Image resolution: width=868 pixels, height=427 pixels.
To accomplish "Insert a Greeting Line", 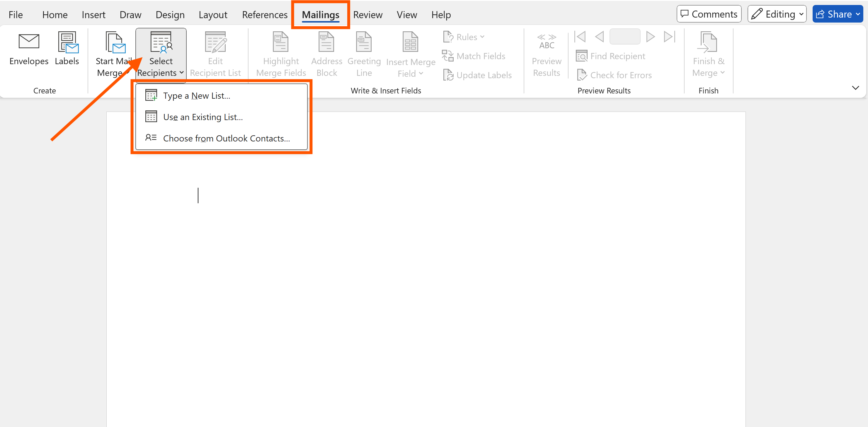I will [364, 54].
